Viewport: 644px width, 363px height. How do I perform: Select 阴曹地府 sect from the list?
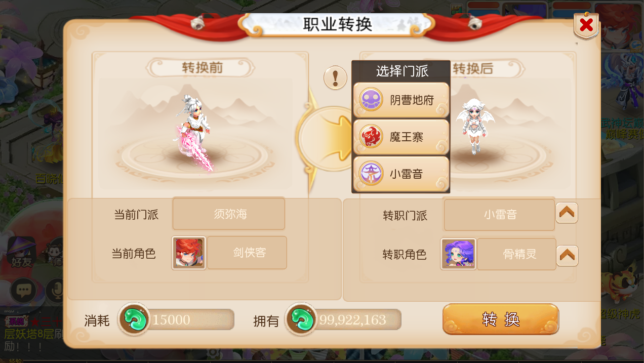pos(401,100)
